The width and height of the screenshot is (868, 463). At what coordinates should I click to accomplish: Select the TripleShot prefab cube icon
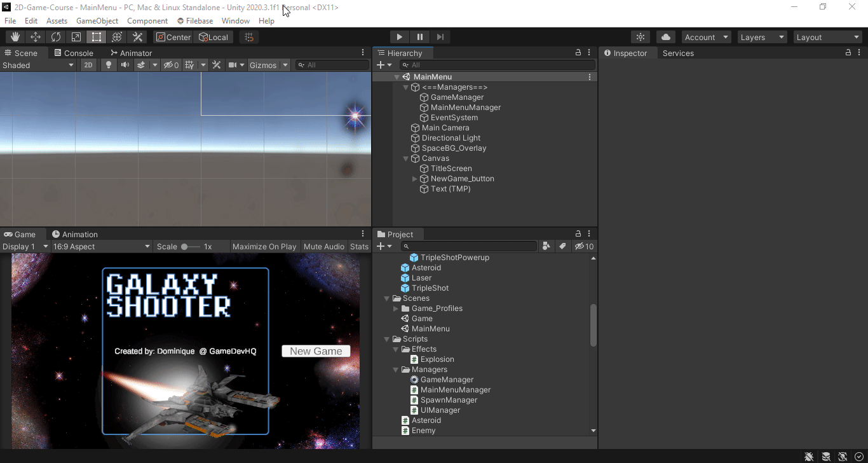(405, 288)
